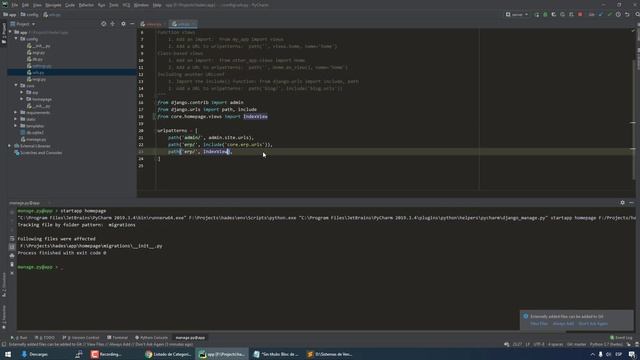Expand the static folder
640x360 pixels.
coord(16,119)
